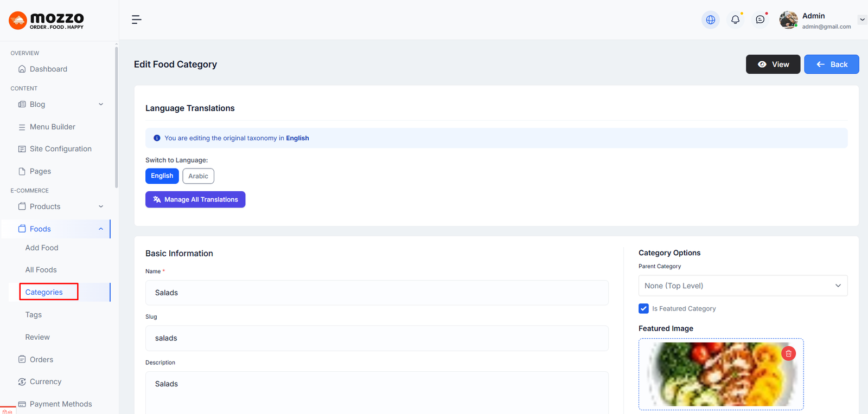
Task: Click the hamburger sidebar toggle icon
Action: click(x=136, y=20)
